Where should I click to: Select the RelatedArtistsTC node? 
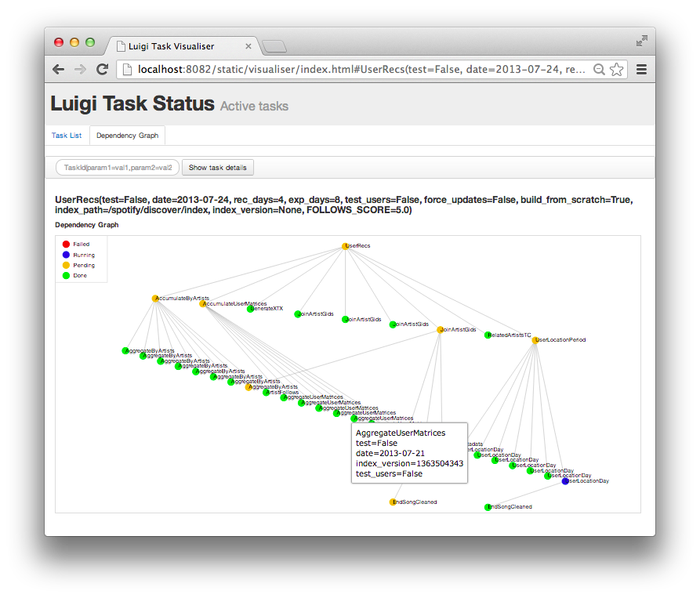(487, 335)
